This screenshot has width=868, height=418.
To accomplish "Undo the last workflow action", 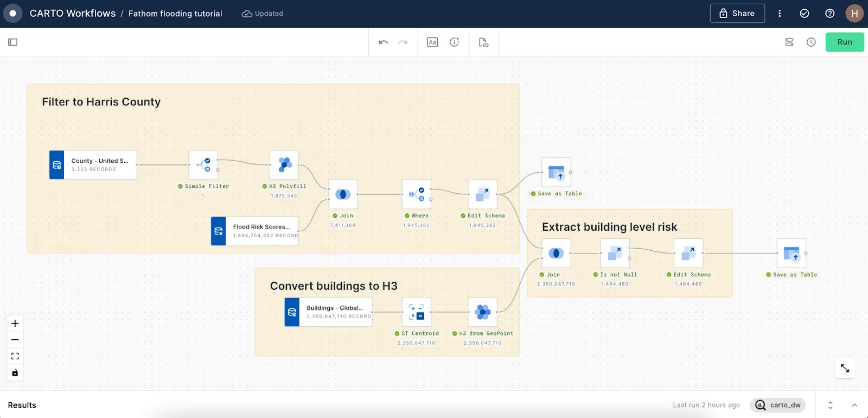I will (x=384, y=42).
